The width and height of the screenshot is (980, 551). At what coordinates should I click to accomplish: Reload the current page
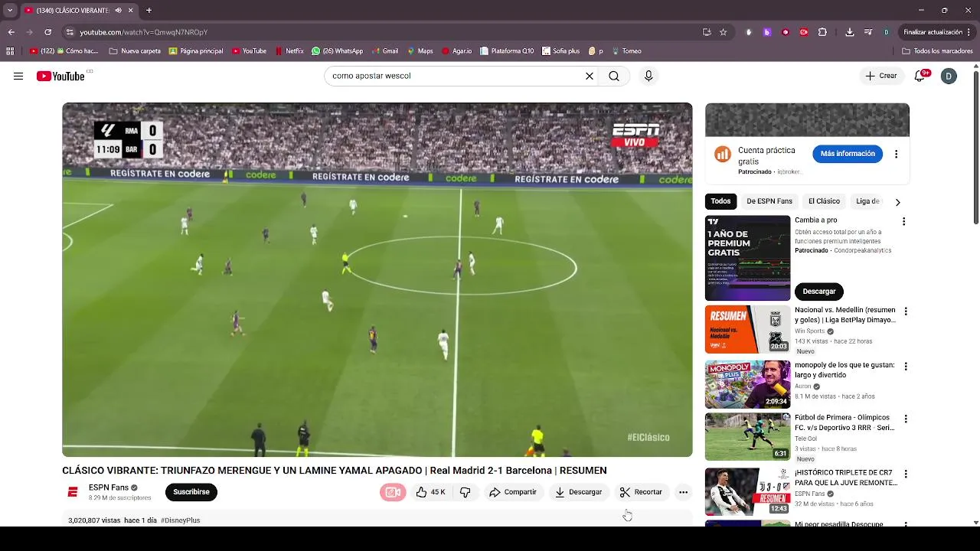tap(47, 32)
